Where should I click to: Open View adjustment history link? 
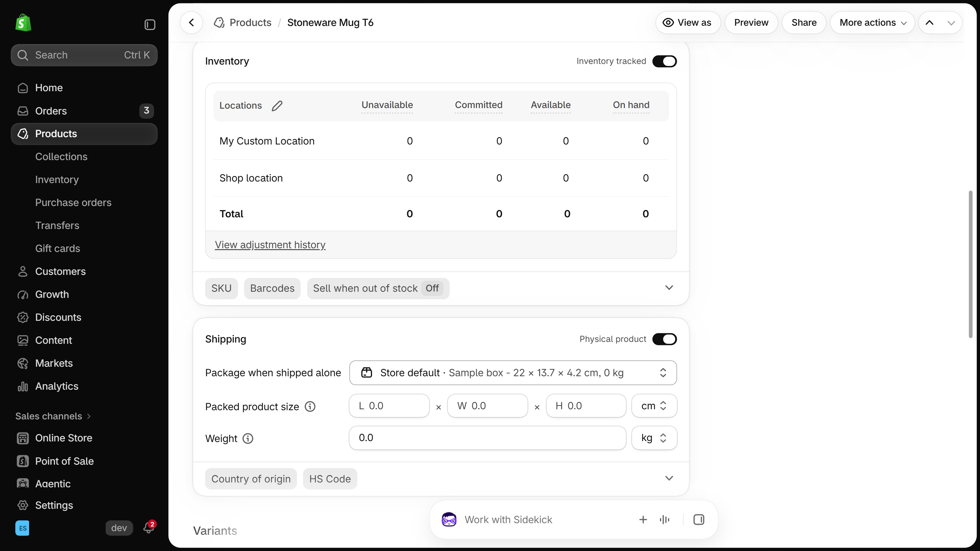(270, 245)
